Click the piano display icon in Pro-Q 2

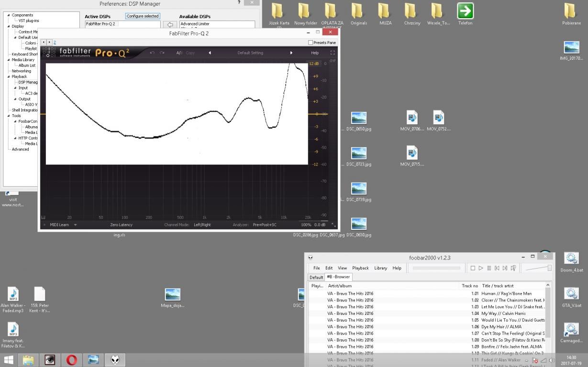pyautogui.click(x=43, y=217)
